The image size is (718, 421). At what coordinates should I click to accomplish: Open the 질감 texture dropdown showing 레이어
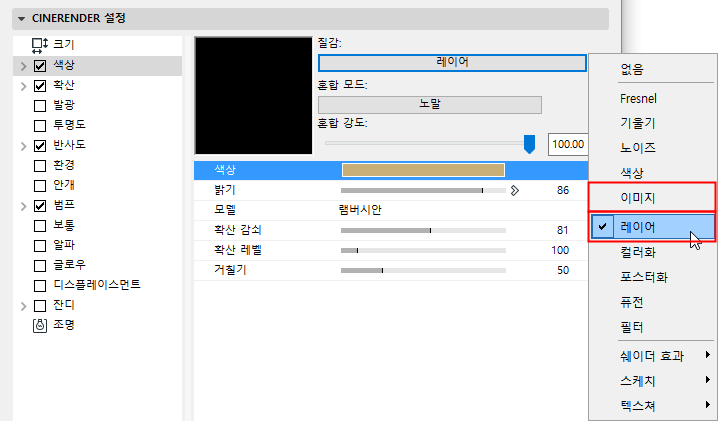pos(452,63)
